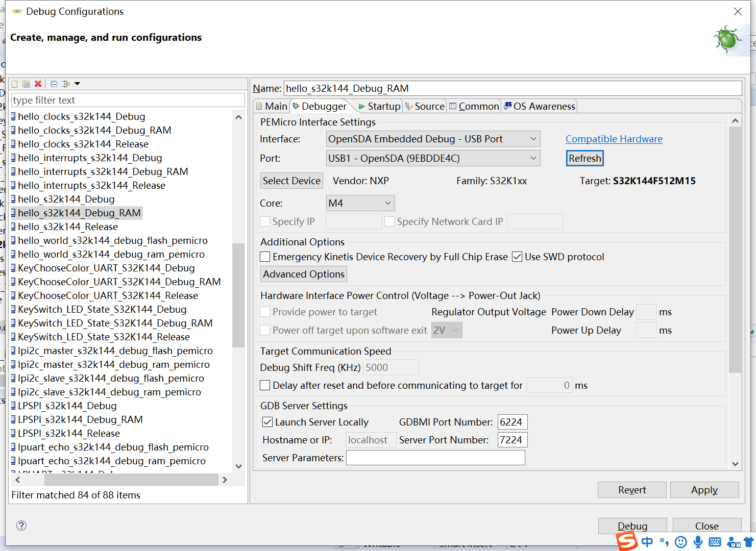Collapse all configurations in the tree
This screenshot has height=551, width=756.
pyautogui.click(x=54, y=84)
